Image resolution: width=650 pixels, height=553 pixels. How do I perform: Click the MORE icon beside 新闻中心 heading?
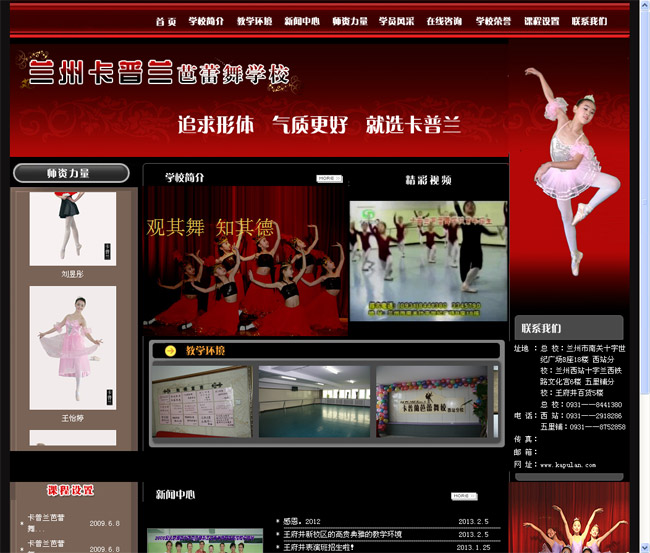click(x=463, y=495)
